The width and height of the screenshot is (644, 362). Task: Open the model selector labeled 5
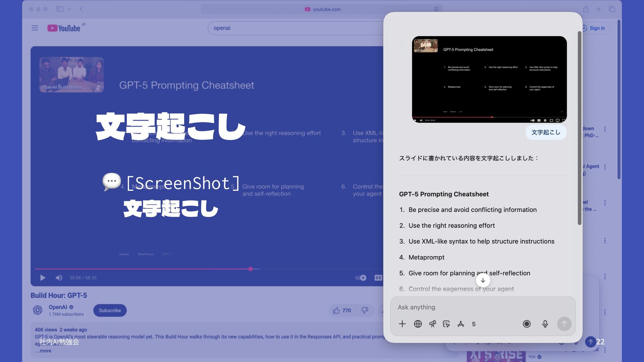[474, 324]
